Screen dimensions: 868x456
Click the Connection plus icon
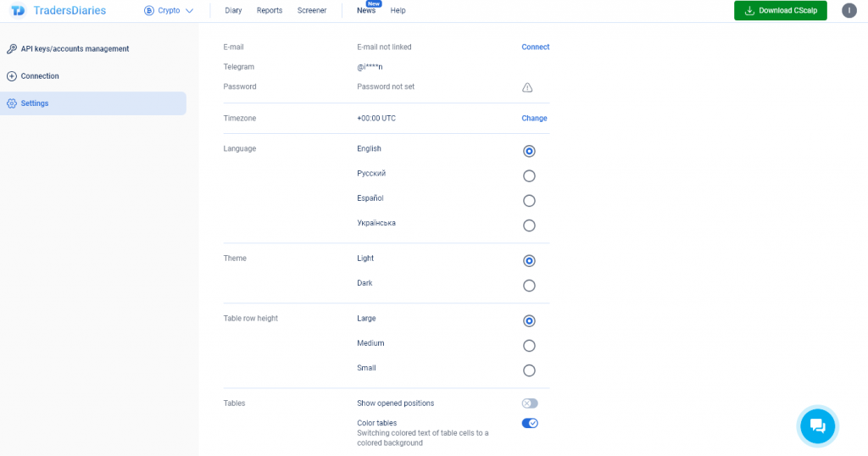(x=12, y=76)
